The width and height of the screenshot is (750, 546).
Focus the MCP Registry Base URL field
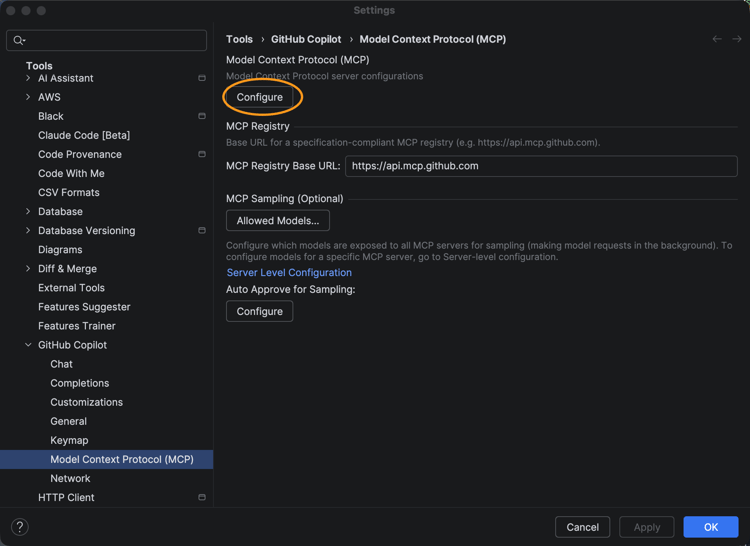[x=541, y=166]
